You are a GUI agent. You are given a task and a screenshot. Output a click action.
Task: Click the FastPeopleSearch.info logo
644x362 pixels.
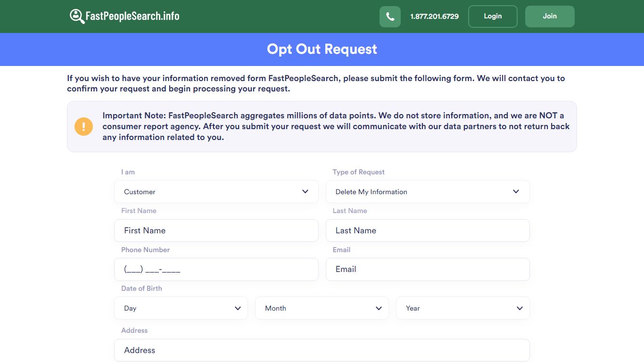(124, 16)
